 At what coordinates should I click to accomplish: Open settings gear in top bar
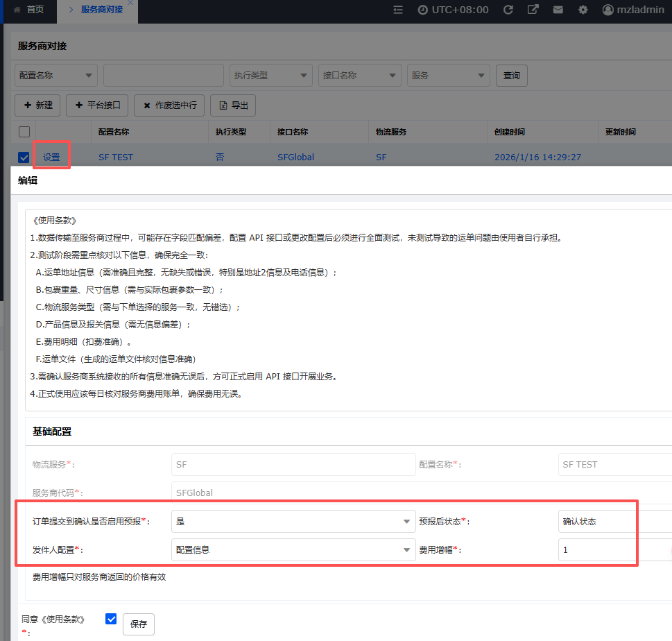pos(583,10)
